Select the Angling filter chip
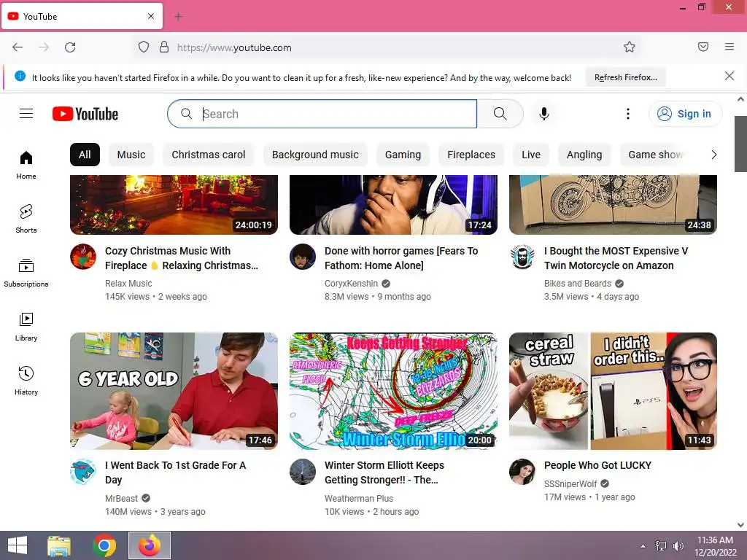The image size is (747, 560). (584, 155)
